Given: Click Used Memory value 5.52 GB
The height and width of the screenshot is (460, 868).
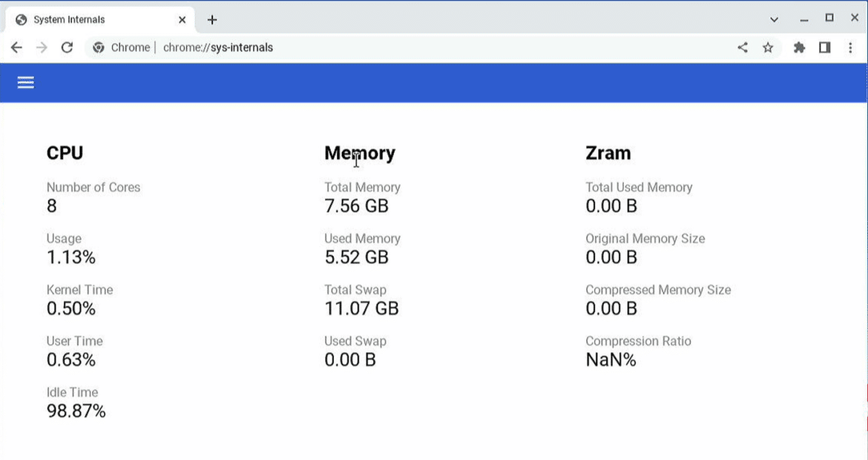Looking at the screenshot, I should tap(357, 257).
